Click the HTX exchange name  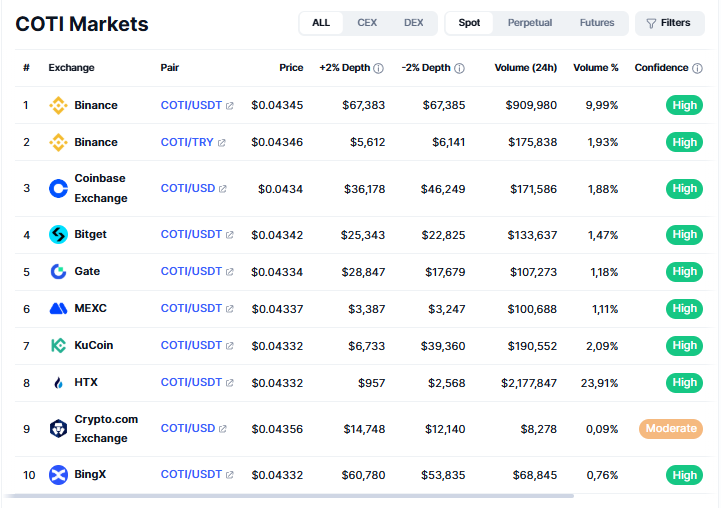click(x=86, y=382)
